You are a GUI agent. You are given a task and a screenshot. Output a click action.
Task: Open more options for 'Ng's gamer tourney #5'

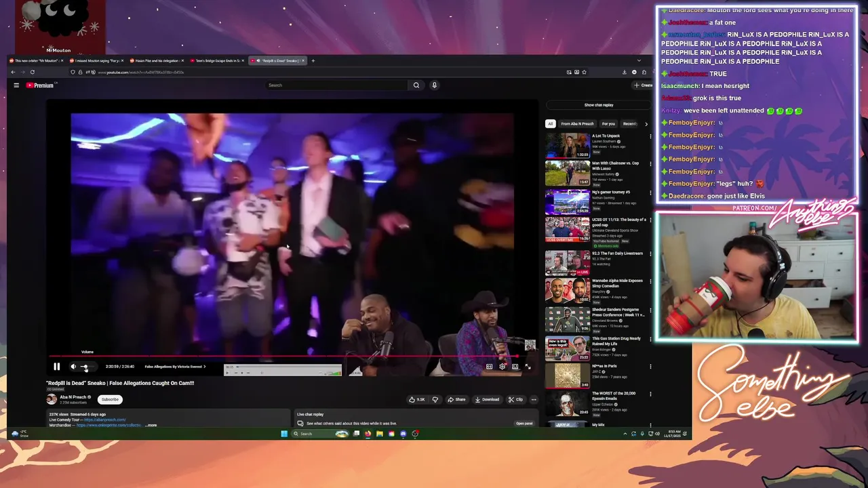(650, 192)
